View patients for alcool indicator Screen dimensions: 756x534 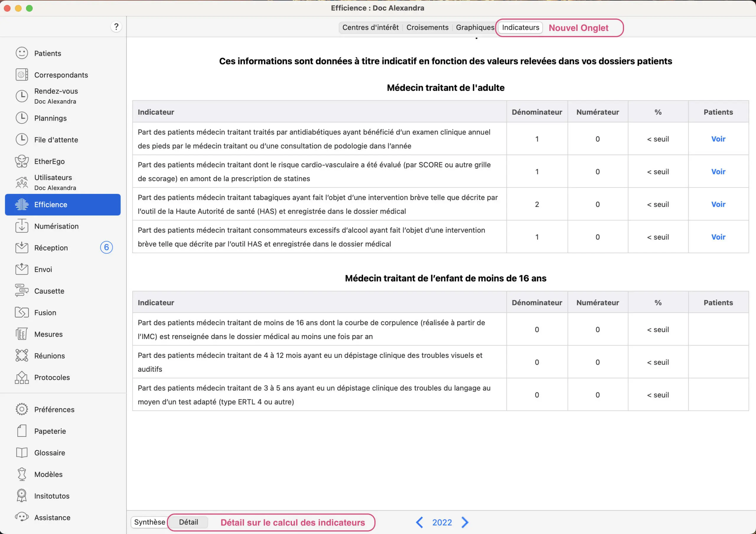point(718,237)
